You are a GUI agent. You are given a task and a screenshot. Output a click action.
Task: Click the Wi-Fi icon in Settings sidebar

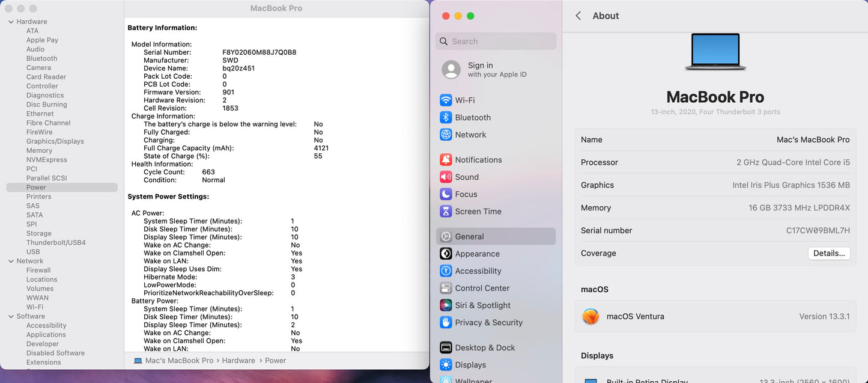[x=446, y=100]
